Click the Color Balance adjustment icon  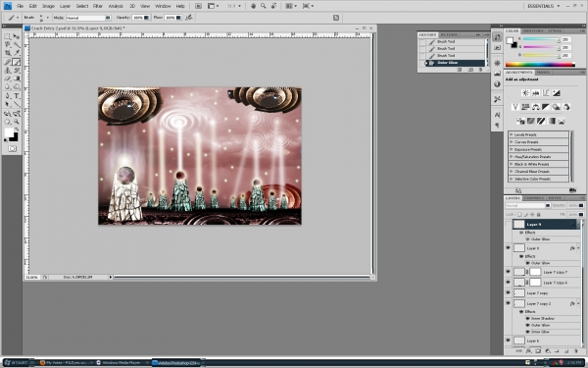[535, 107]
